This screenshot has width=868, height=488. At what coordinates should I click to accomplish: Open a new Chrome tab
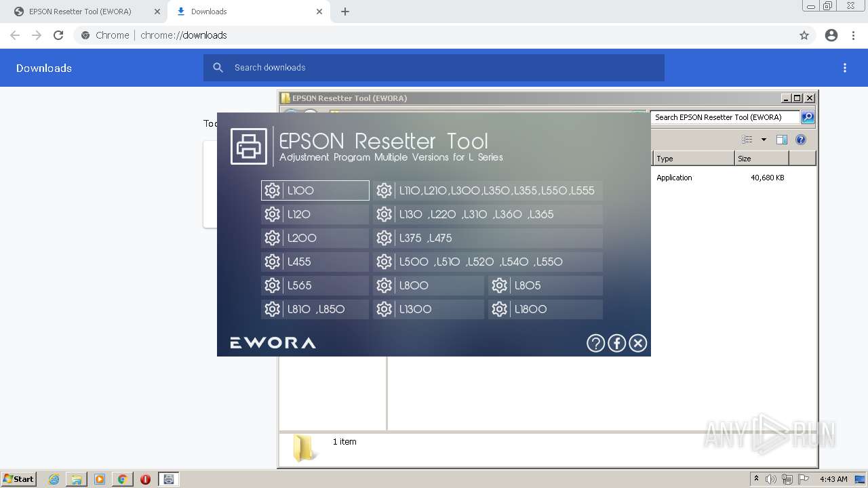tap(345, 12)
